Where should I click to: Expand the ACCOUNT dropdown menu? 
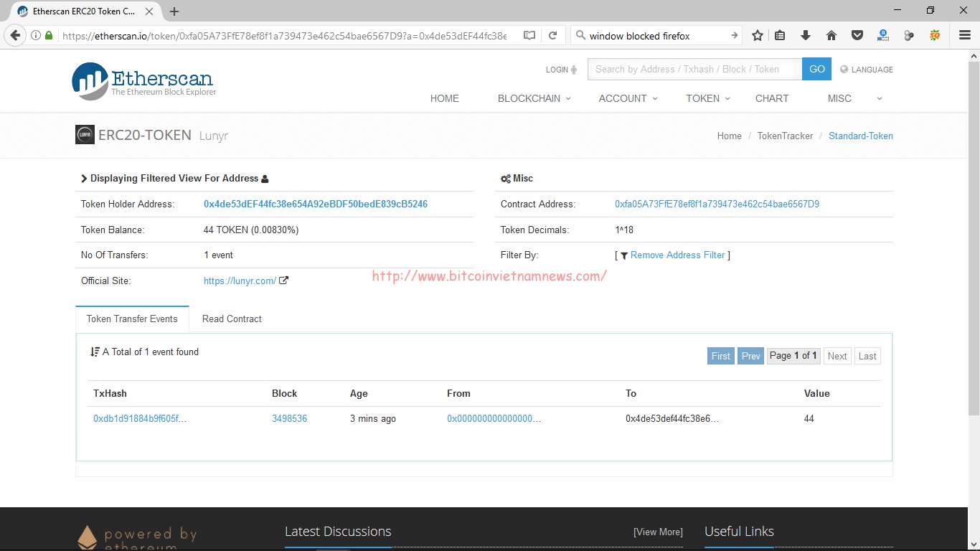628,98
